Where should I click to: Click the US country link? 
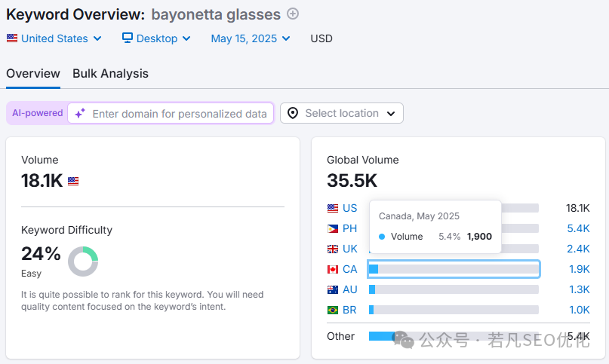[350, 208]
